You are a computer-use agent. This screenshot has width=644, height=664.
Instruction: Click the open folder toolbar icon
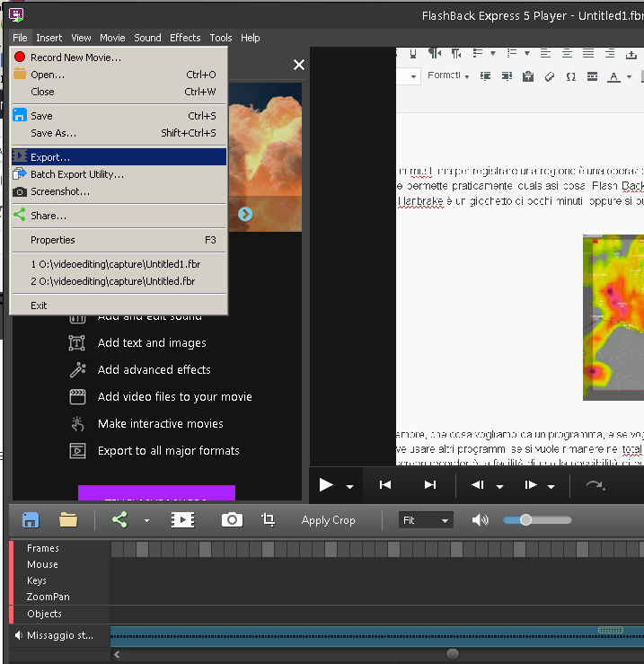68,520
